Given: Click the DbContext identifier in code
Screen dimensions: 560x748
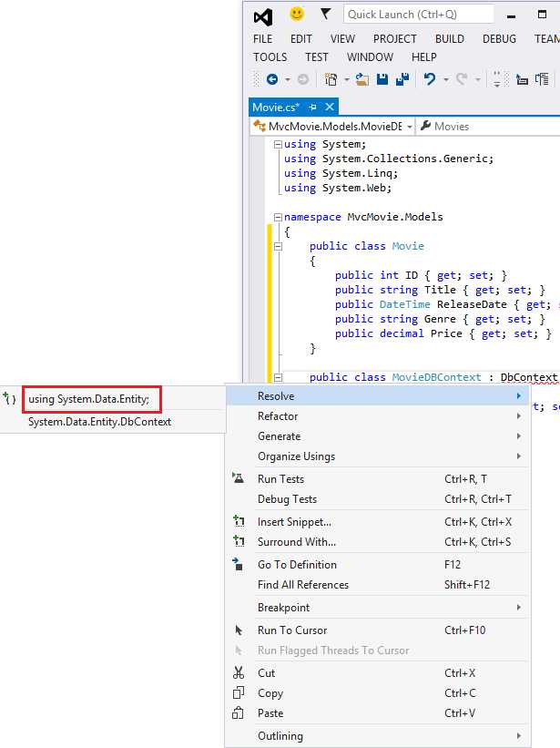Looking at the screenshot, I should click(x=528, y=377).
